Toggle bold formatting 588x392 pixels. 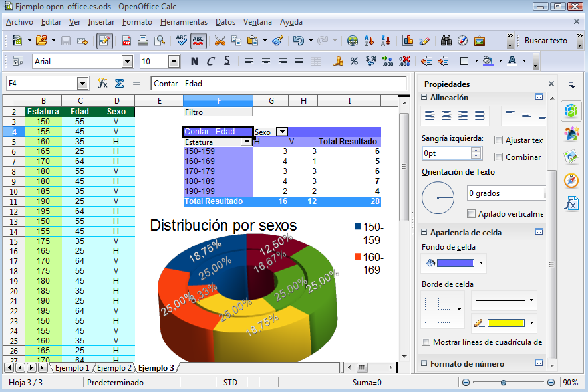click(194, 61)
